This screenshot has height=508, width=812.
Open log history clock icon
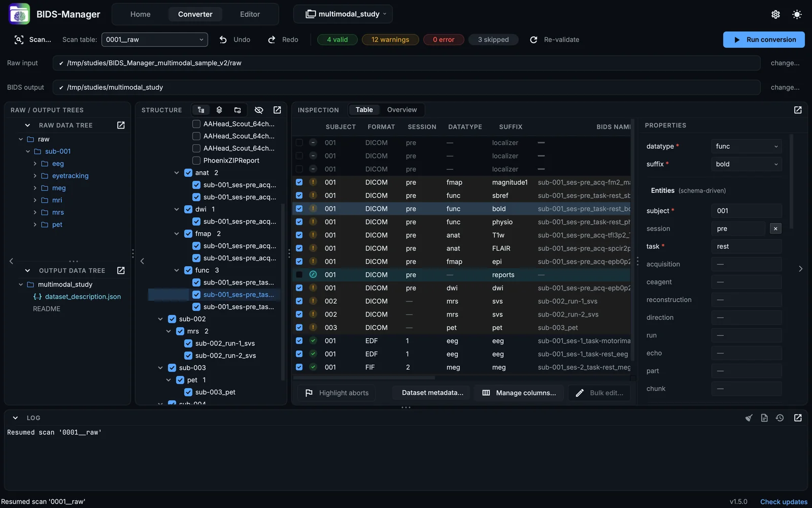[780, 418]
